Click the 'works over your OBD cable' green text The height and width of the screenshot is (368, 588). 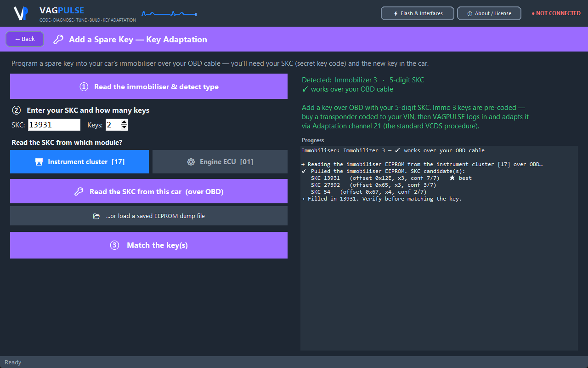point(348,89)
